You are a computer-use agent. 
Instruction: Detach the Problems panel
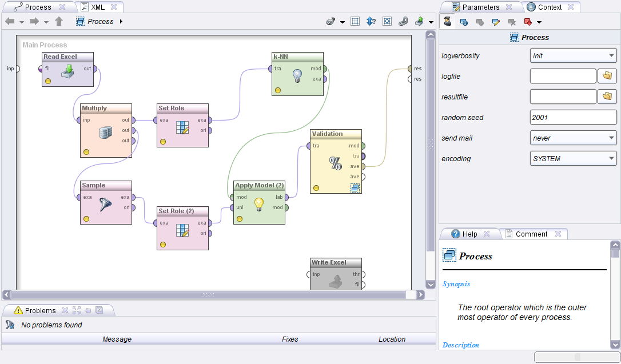point(99,311)
